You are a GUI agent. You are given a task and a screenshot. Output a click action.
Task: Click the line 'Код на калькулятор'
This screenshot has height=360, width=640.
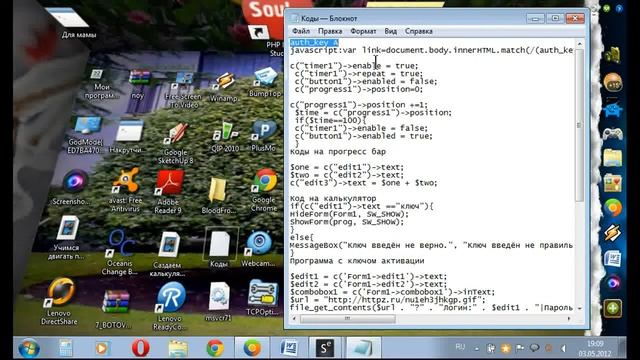(333, 198)
